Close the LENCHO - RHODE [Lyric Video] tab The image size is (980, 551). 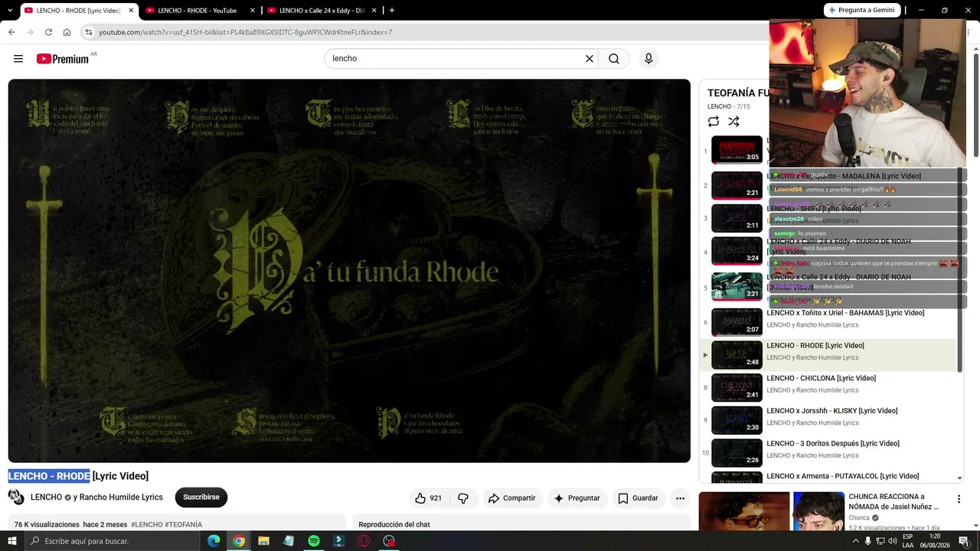tap(131, 10)
